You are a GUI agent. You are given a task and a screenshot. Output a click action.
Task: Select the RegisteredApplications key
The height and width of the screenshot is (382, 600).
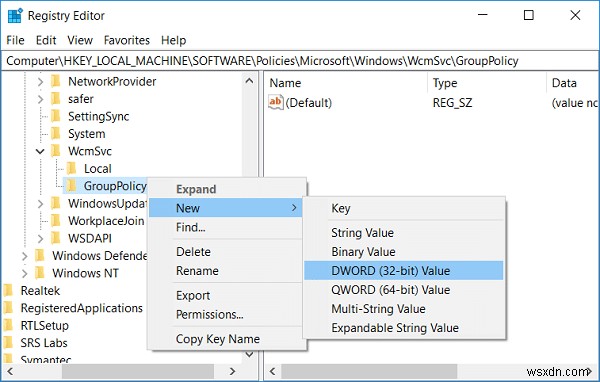point(82,308)
